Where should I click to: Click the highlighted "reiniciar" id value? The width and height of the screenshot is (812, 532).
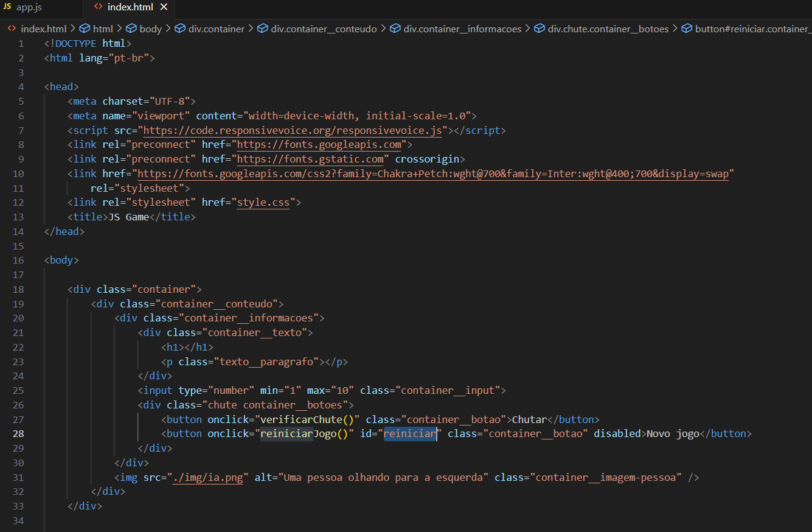pos(410,433)
